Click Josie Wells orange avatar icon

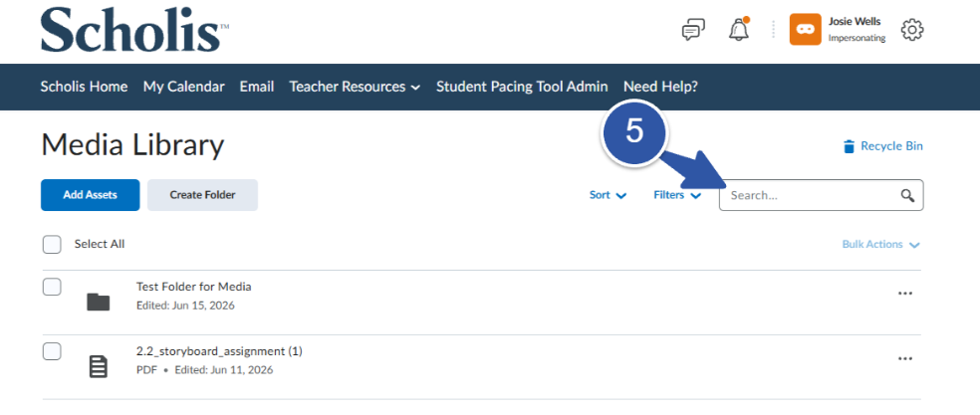[x=805, y=30]
